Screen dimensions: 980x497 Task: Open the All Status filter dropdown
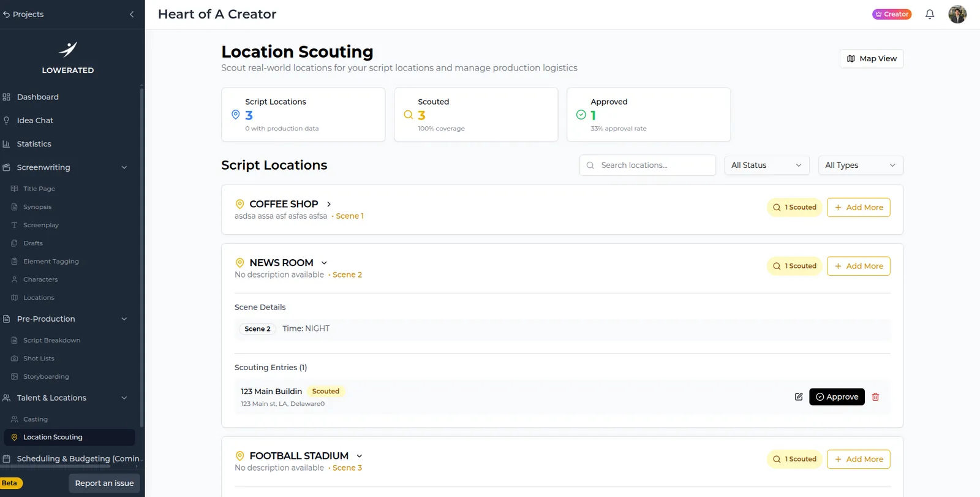point(767,165)
